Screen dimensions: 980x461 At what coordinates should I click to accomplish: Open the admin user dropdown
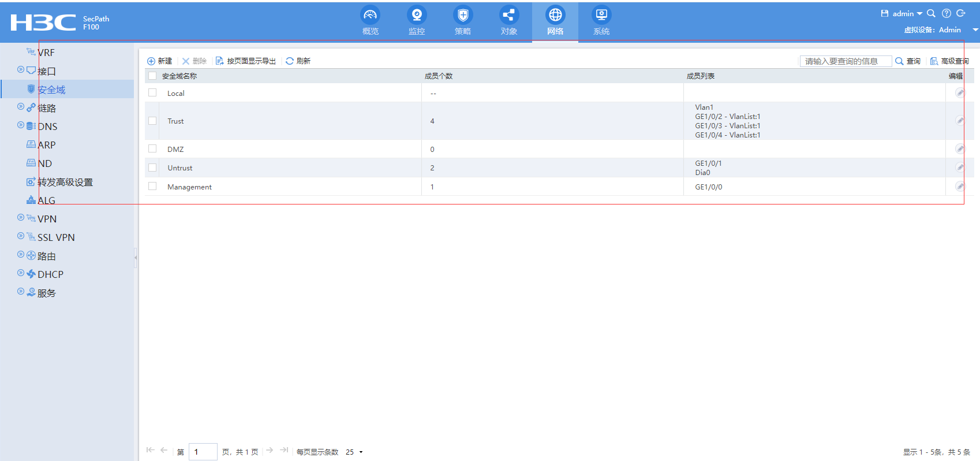(907, 13)
